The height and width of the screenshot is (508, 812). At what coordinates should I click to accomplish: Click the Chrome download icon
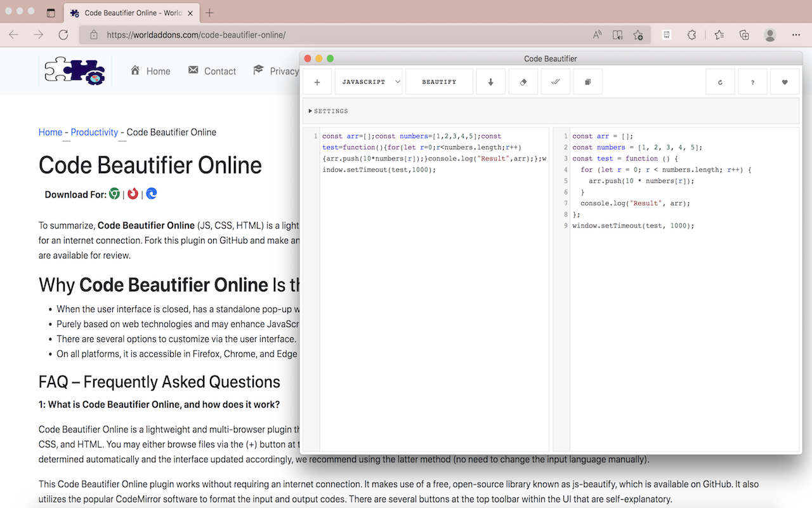(x=114, y=194)
